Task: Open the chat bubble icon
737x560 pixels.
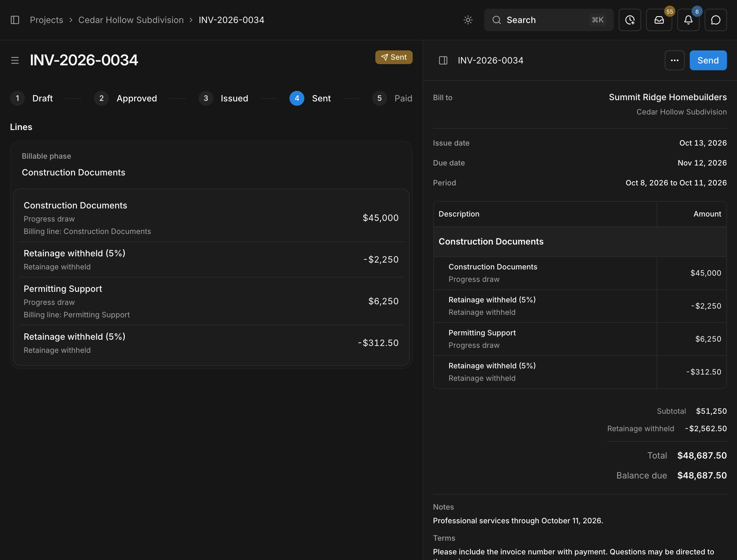Action: tap(716, 20)
